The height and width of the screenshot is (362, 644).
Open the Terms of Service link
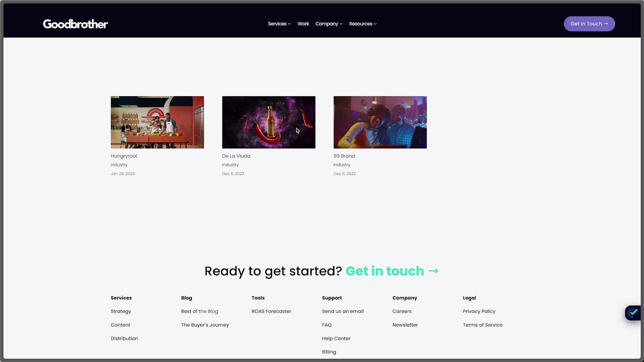pos(482,325)
